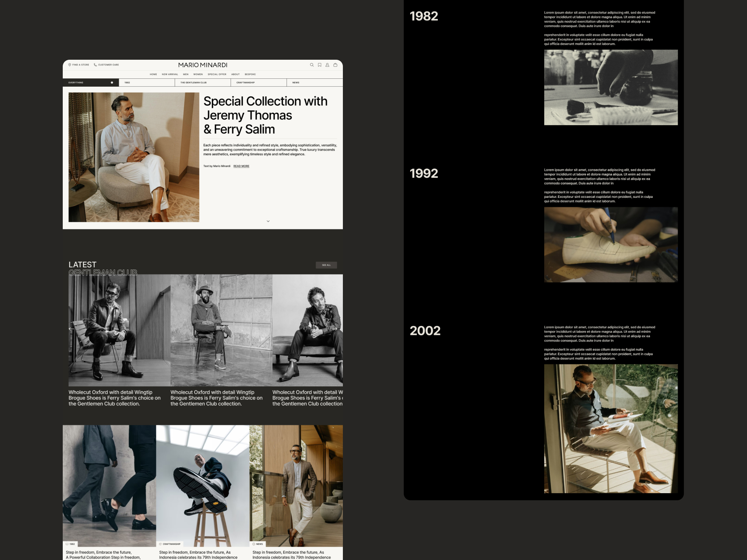747x560 pixels.
Task: Click the Find a Store link text
Action: point(81,65)
